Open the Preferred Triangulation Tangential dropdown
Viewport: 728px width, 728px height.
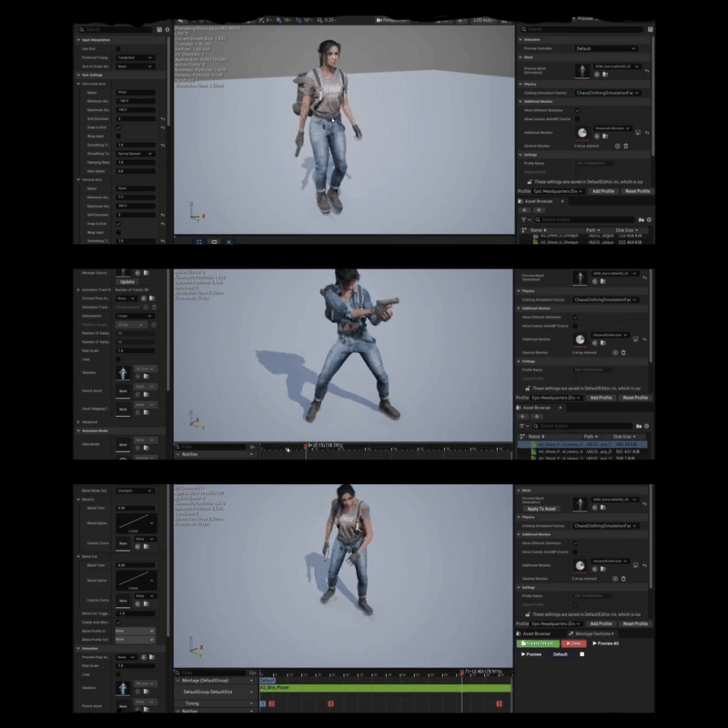(135, 57)
